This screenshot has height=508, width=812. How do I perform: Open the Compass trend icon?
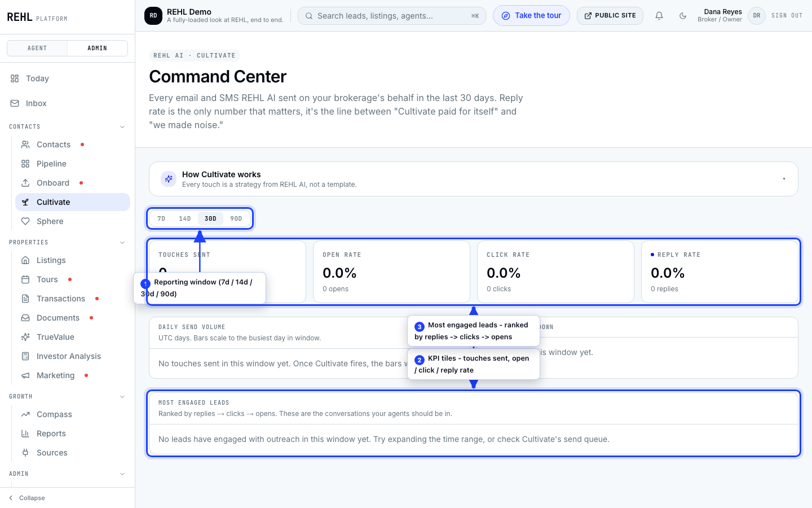coord(25,414)
